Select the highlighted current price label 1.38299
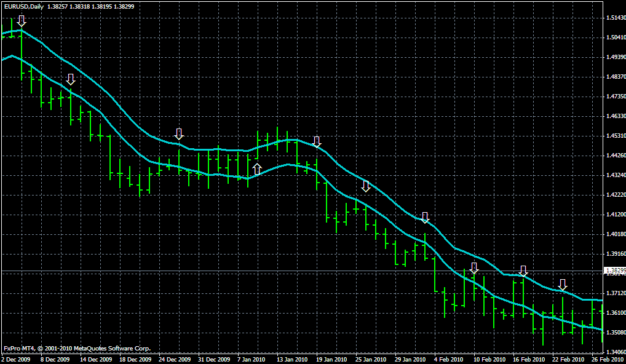 point(615,270)
